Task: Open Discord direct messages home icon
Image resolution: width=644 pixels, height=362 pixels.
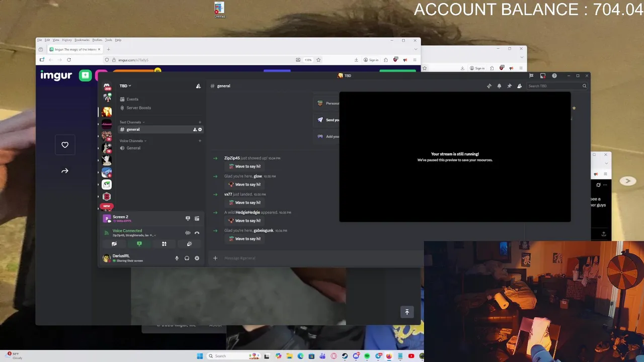Action: point(107,86)
